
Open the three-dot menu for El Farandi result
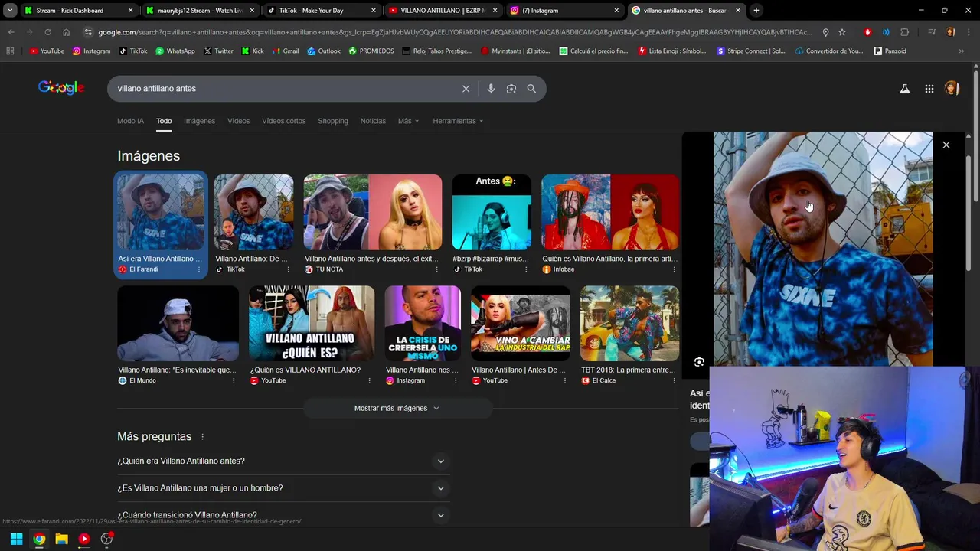(199, 269)
